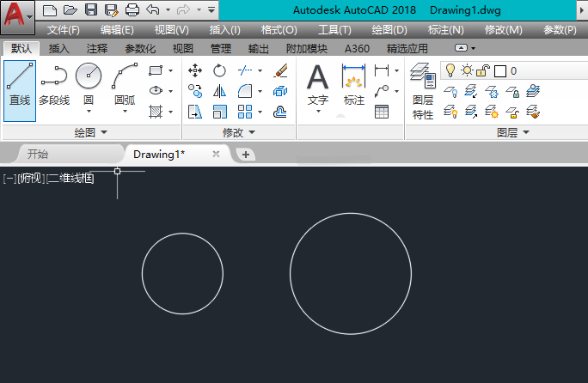Select the Scale tool icon
Screen dimensions: 588x383
point(220,112)
